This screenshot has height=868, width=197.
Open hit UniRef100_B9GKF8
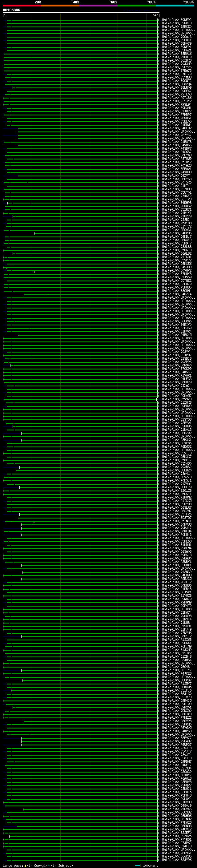point(177,23)
